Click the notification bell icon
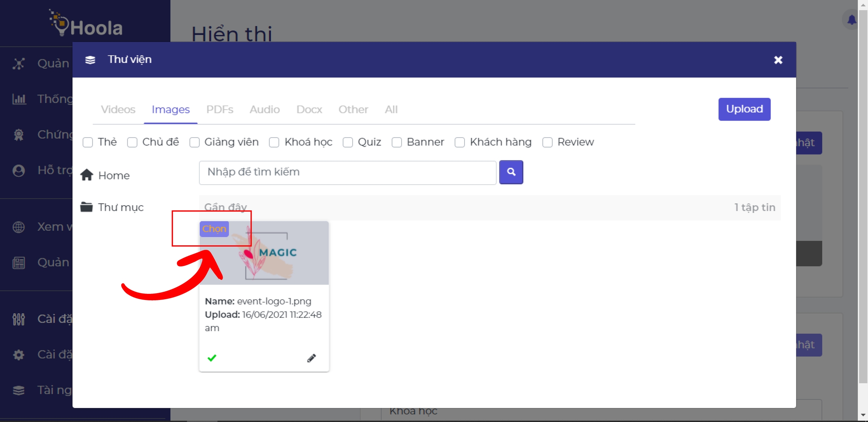 click(x=851, y=20)
